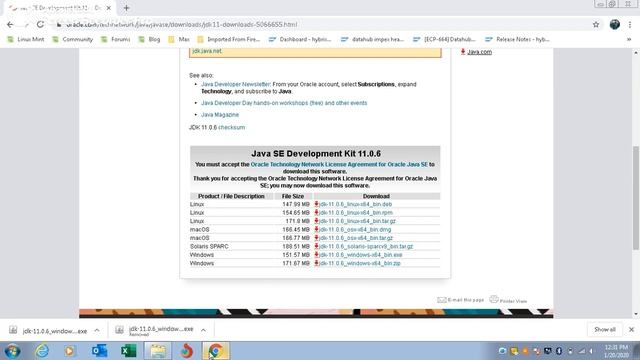Click Show all downloads button
The image size is (640, 360).
point(604,329)
